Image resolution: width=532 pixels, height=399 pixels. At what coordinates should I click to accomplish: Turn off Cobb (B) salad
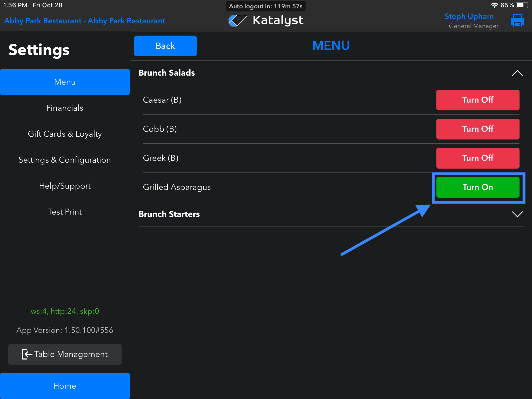(477, 129)
